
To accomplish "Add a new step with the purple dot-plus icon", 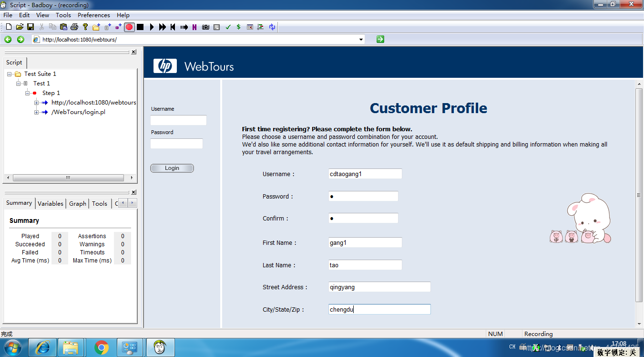I will pyautogui.click(x=118, y=27).
